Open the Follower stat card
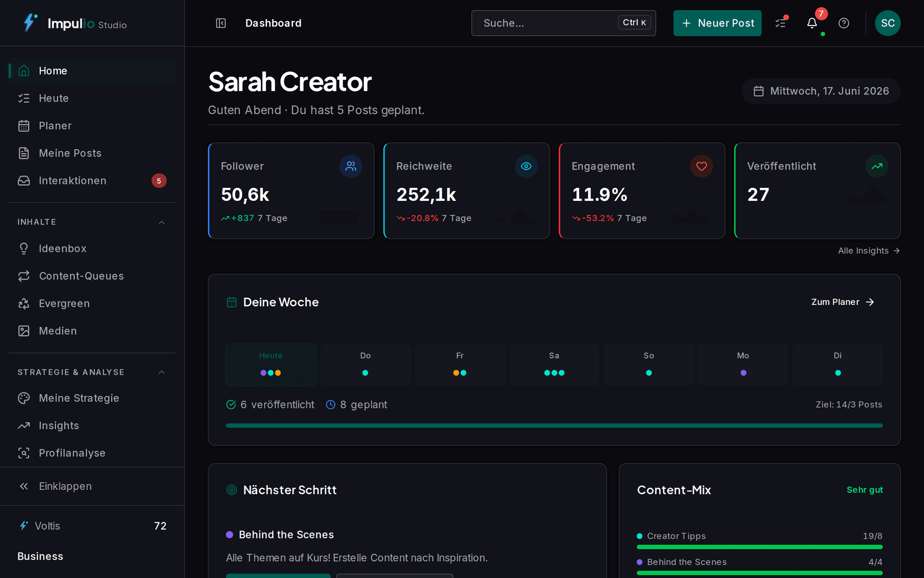Screen dimensions: 924x578 291,191
